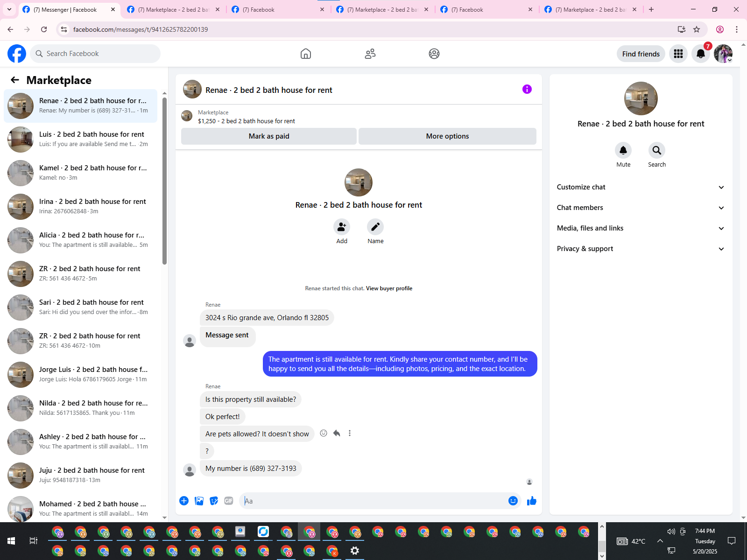Open Irina conversation in list
The width and height of the screenshot is (747, 560).
tap(80, 207)
